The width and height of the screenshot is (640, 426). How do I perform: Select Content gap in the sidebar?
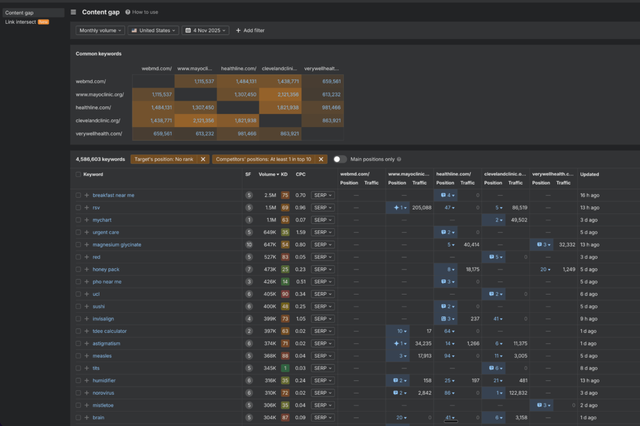coord(19,12)
